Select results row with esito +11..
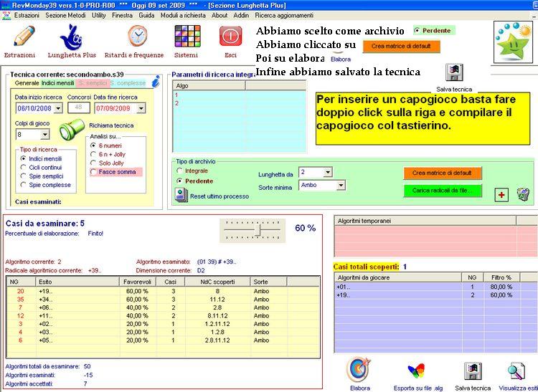 click(164, 315)
